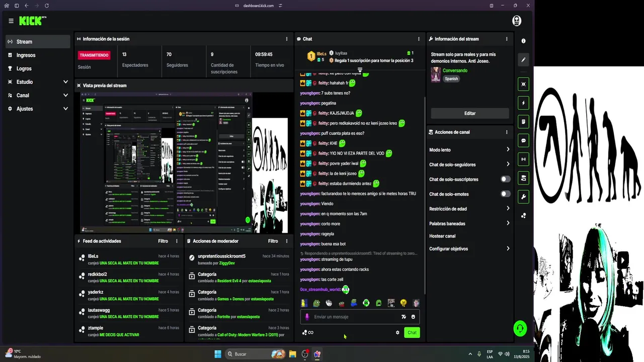This screenshot has width=644, height=362.
Task: Click the three-dots icon below wrench widget
Action: [x=524, y=216]
